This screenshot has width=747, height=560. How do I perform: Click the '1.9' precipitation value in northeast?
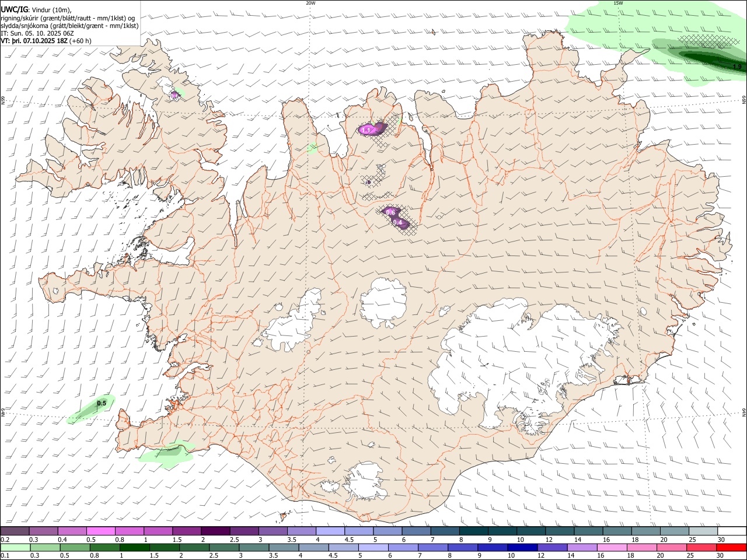pyautogui.click(x=736, y=67)
